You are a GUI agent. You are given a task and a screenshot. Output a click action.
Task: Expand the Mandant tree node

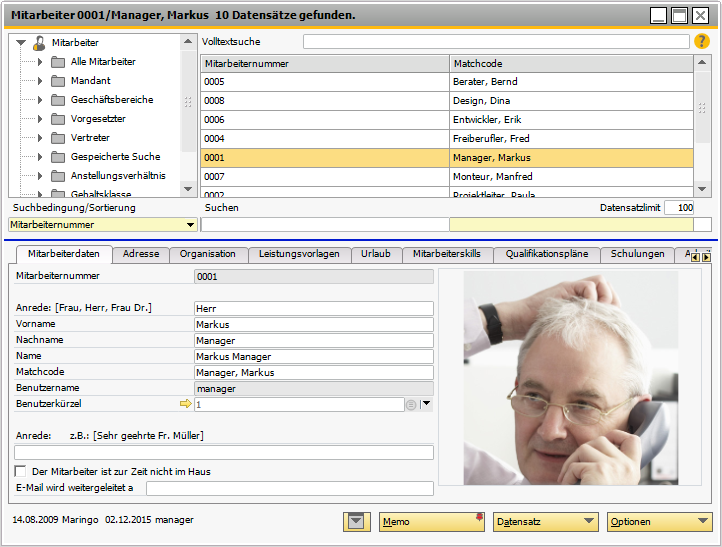40,81
